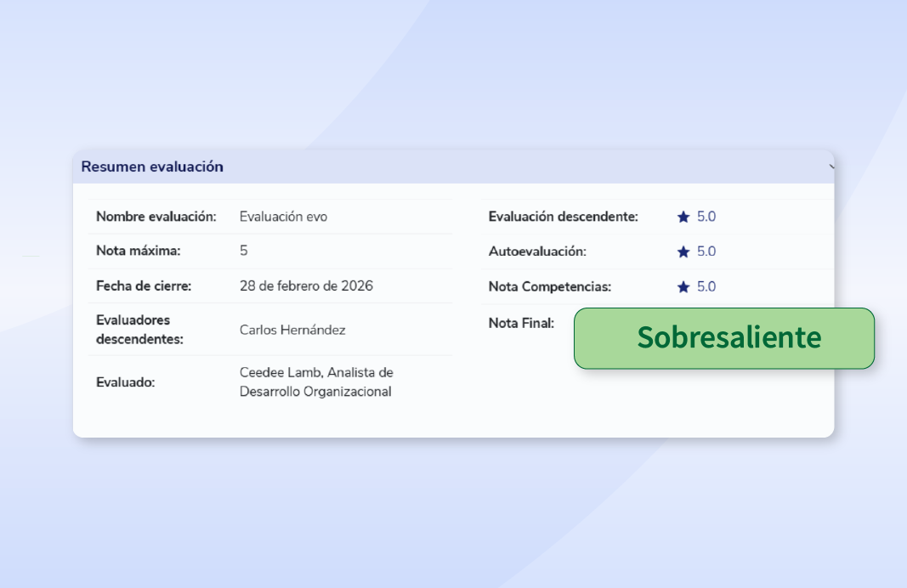Click the "Nota máxima:" label
This screenshot has height=588, width=907.
139,251
